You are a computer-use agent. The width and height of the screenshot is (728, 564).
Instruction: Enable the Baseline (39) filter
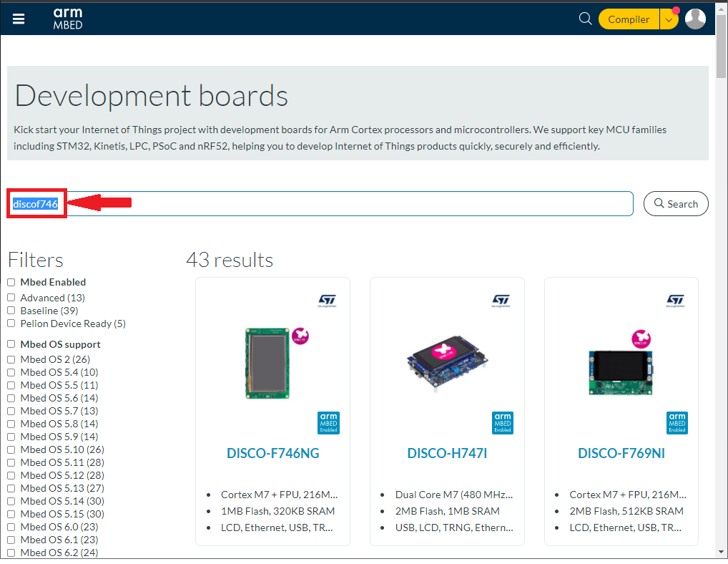pyautogui.click(x=11, y=311)
